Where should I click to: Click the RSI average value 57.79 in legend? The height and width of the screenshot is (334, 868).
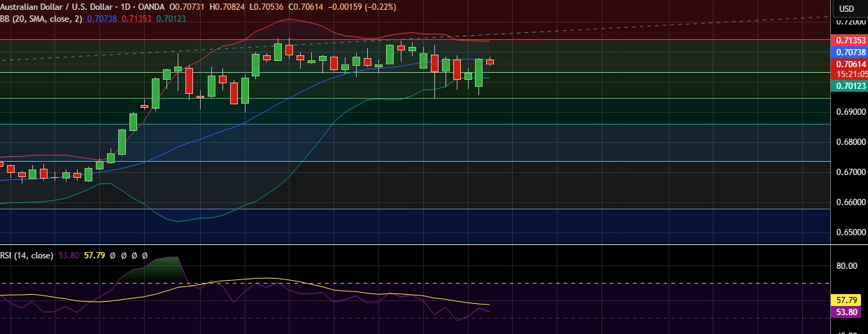click(94, 256)
